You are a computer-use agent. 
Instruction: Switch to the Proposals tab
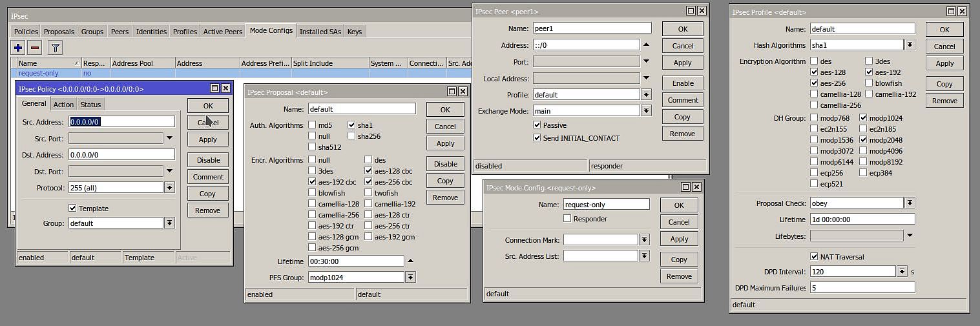59,32
